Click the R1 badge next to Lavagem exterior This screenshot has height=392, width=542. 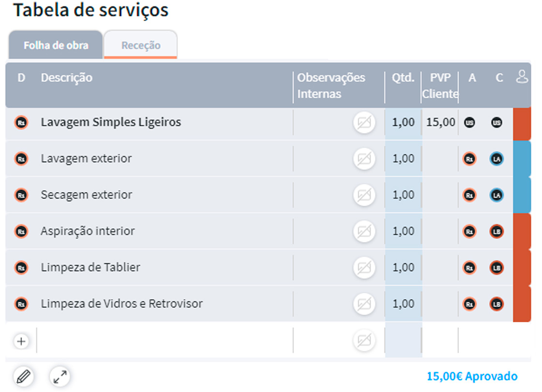click(469, 158)
